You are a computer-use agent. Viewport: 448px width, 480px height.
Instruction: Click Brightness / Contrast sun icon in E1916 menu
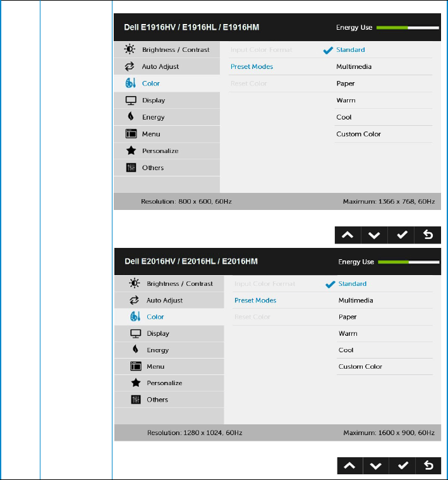click(130, 49)
